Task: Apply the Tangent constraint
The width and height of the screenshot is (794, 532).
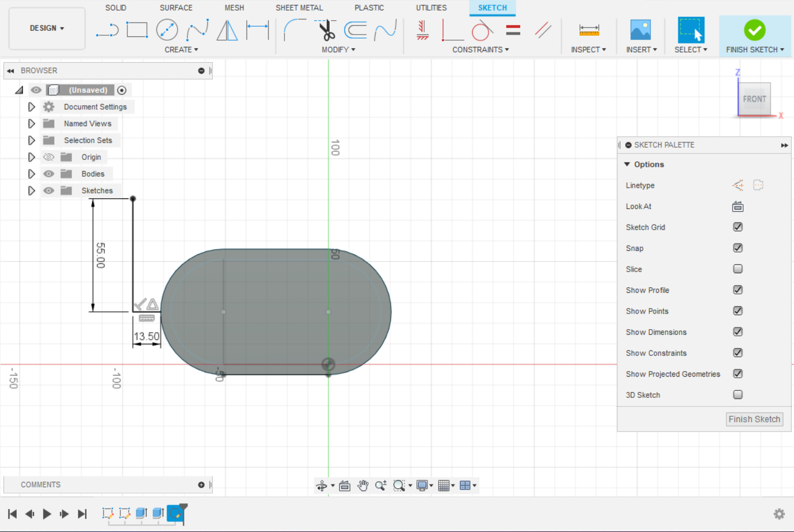Action: (481, 31)
